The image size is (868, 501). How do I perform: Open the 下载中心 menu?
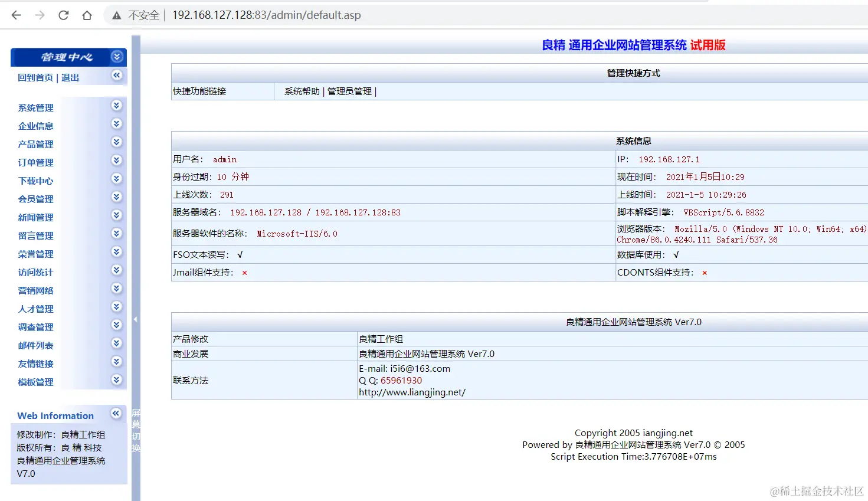coord(35,181)
